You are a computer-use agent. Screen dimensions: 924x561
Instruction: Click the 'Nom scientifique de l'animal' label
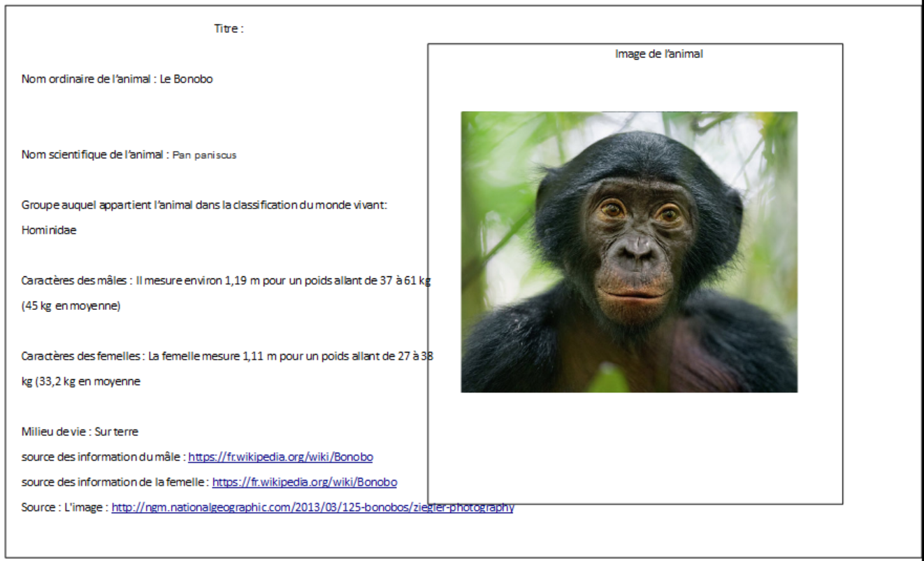pos(92,155)
